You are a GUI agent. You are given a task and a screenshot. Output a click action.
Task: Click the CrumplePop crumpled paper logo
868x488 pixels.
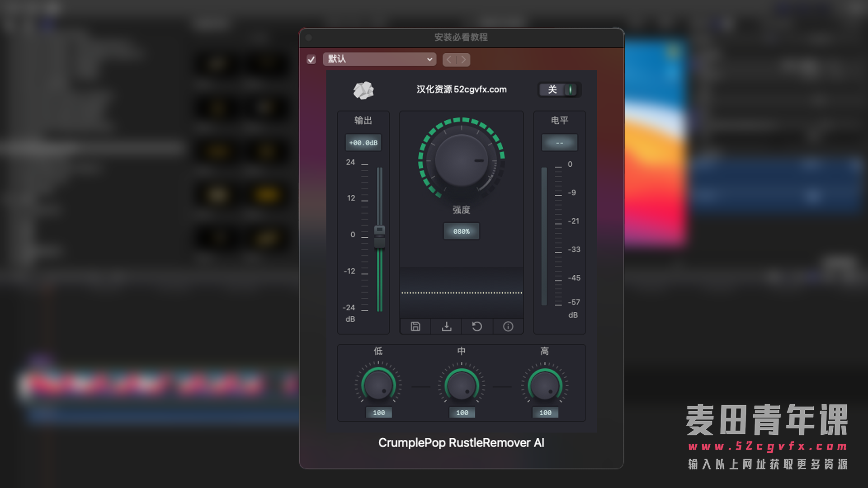363,90
